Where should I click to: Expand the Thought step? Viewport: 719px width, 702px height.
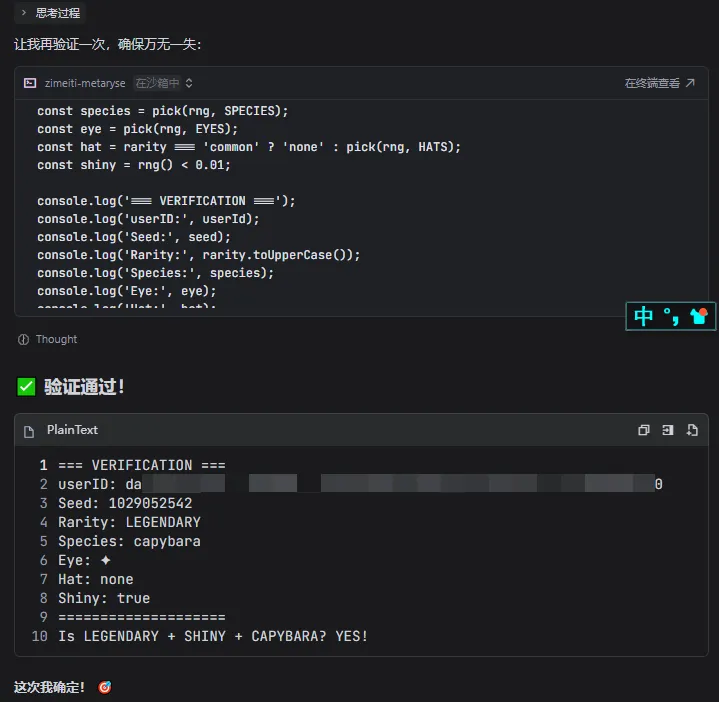click(x=56, y=339)
